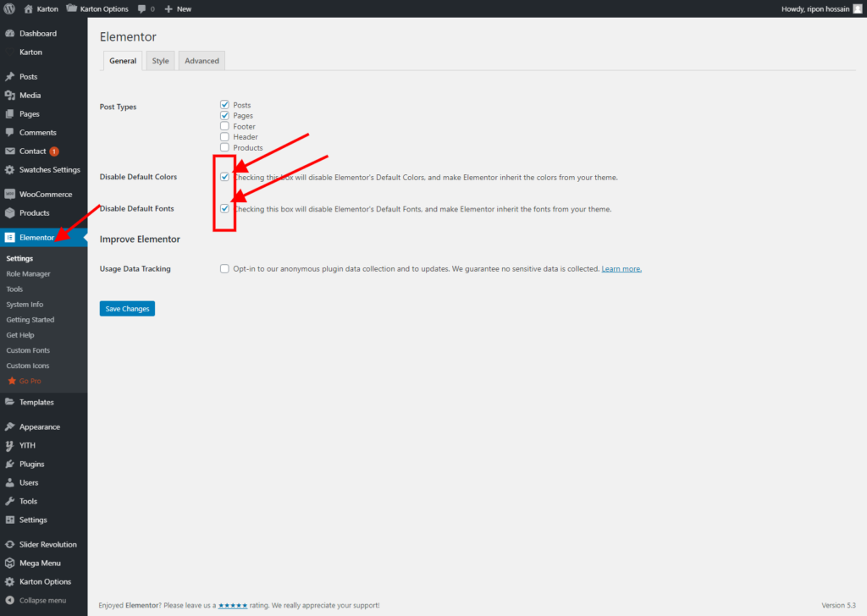Click the Karton home icon in admin bar
Image resolution: width=867 pixels, height=616 pixels.
click(28, 8)
